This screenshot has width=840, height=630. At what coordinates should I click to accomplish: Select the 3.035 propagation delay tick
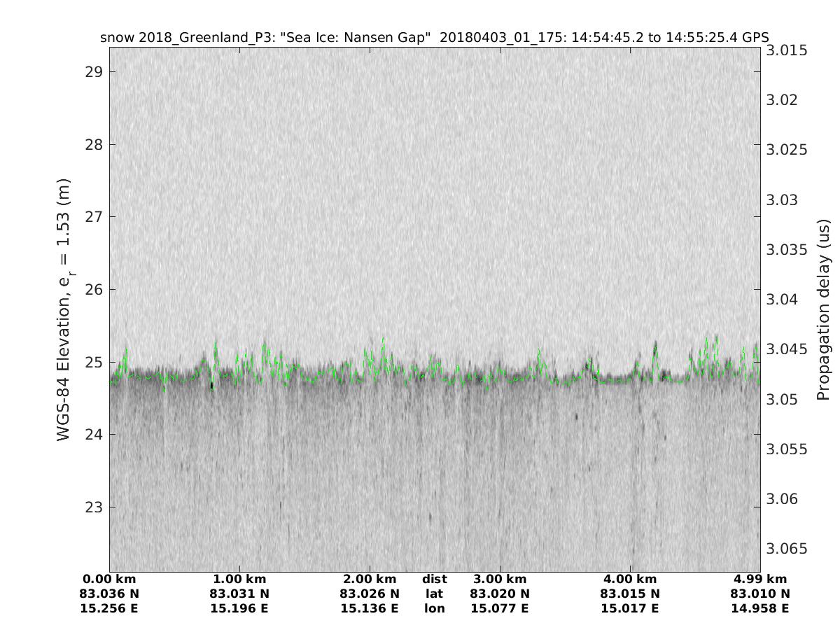(x=787, y=250)
